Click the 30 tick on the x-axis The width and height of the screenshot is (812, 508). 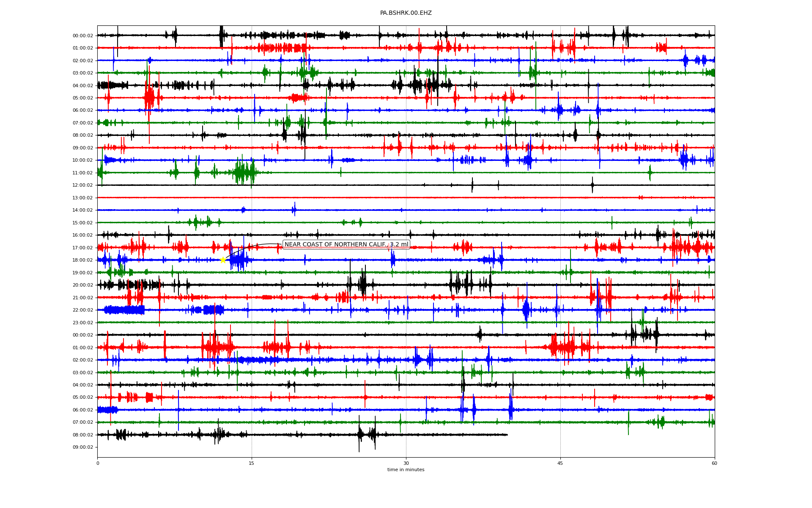click(x=406, y=463)
